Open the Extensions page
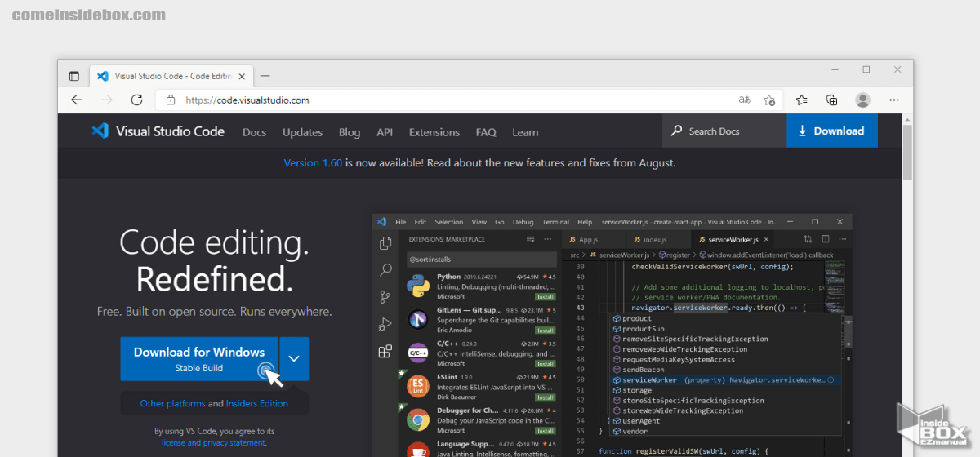The height and width of the screenshot is (457, 980). click(434, 132)
